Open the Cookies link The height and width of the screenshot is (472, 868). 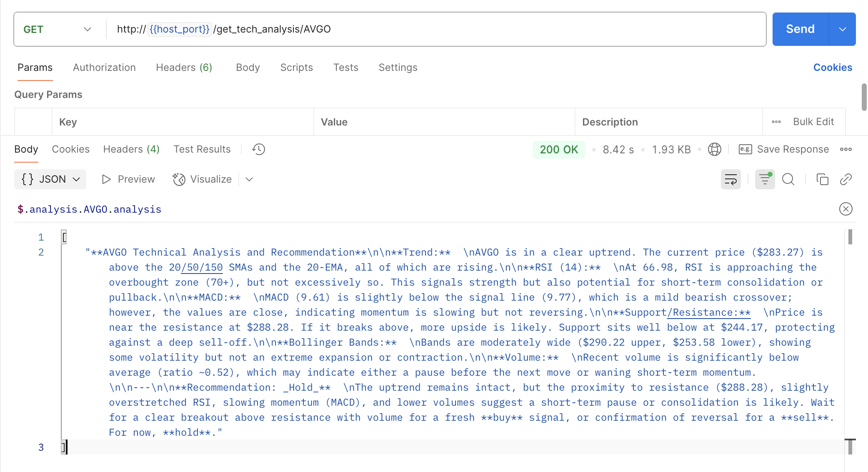coord(833,68)
